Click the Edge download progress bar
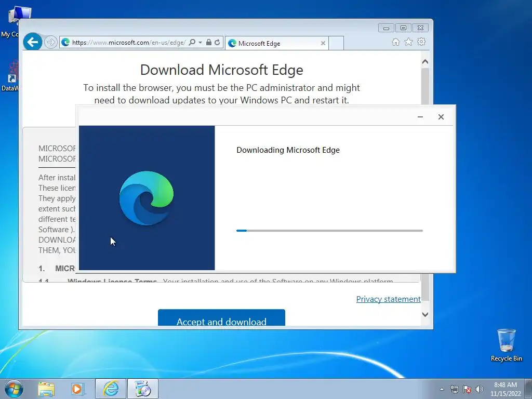Viewport: 532px width, 399px height. [329, 231]
